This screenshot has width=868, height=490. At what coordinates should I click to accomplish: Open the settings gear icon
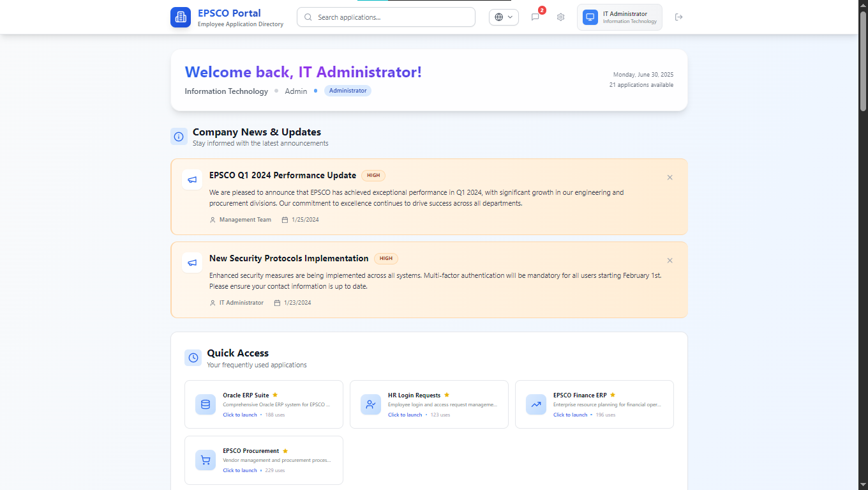[560, 17]
